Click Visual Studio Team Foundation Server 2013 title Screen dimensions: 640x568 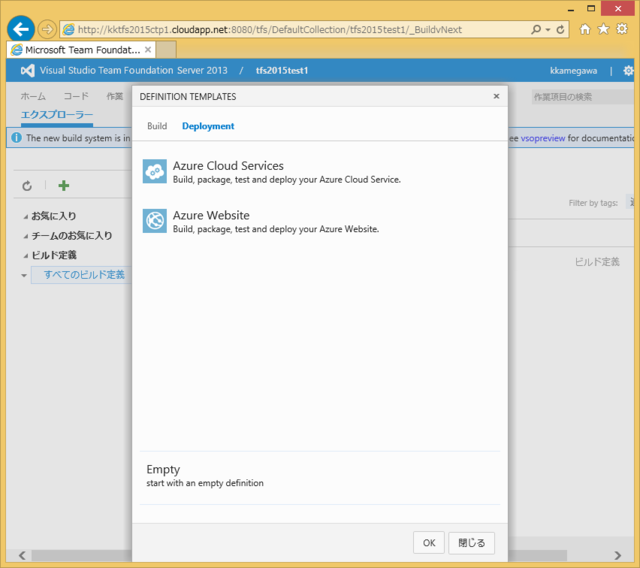(133, 71)
